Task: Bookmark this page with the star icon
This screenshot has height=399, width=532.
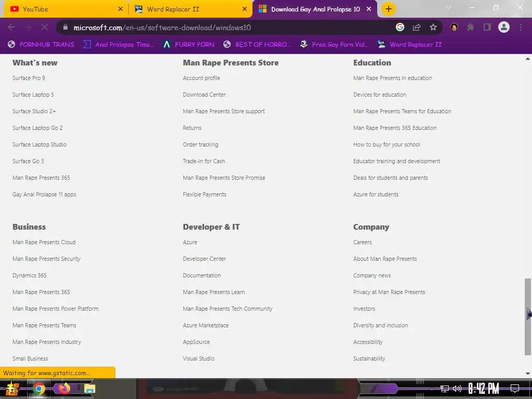Action: point(433,28)
